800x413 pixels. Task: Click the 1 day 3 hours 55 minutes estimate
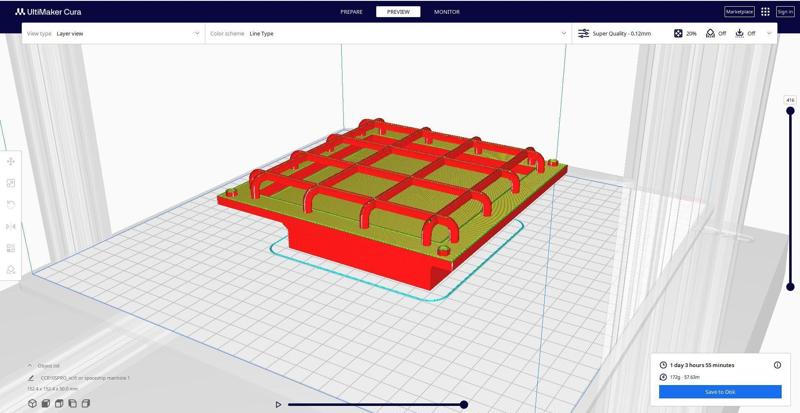pos(702,365)
